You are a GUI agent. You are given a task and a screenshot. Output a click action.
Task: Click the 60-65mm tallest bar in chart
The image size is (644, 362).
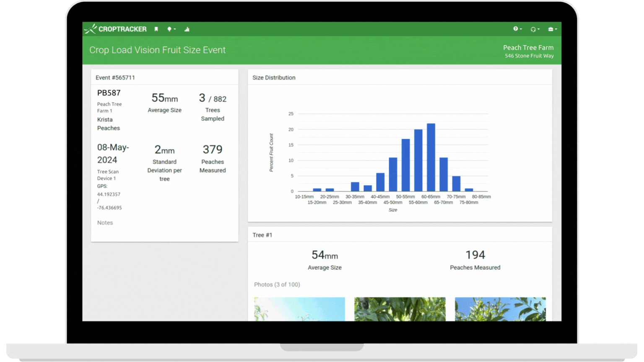click(x=431, y=158)
